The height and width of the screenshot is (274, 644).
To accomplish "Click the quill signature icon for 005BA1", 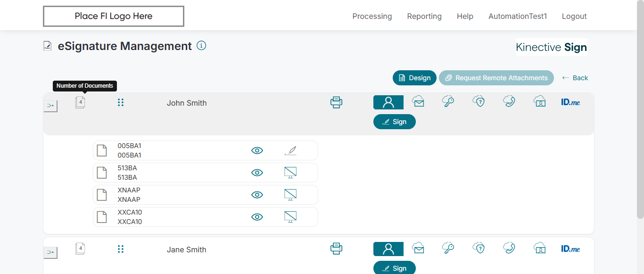I will [291, 150].
